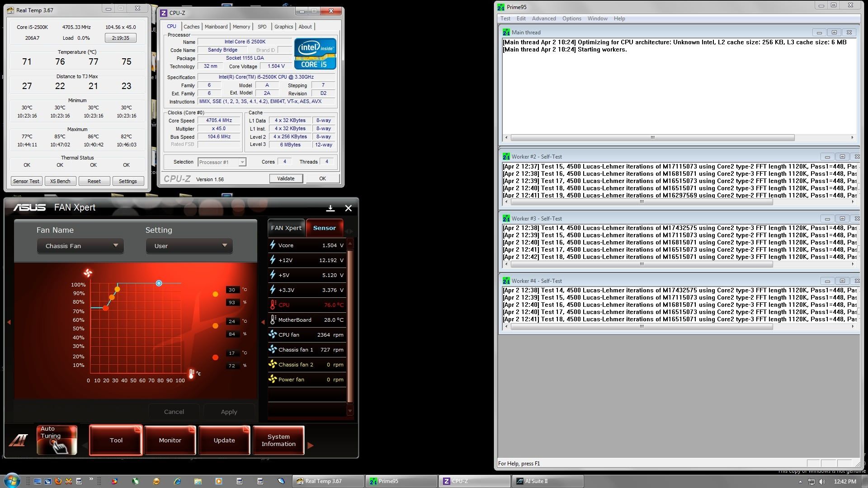The height and width of the screenshot is (488, 868).
Task: Click the volume speaker icon in system tray
Action: coord(822,482)
